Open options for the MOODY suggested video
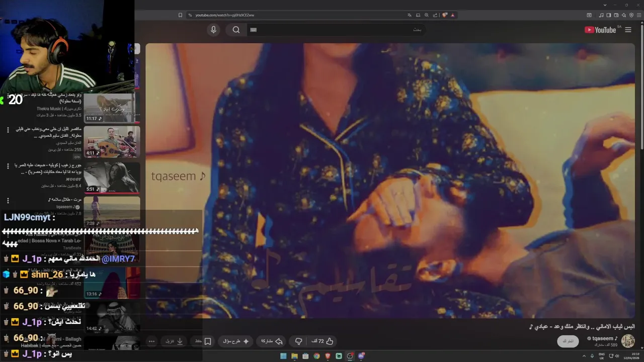 [x=8, y=166]
